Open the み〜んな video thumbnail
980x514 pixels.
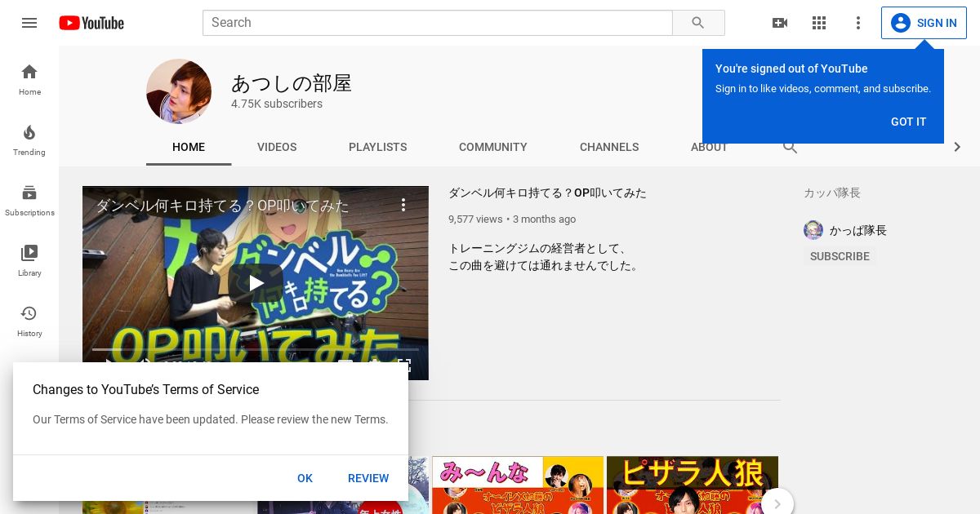tap(518, 485)
